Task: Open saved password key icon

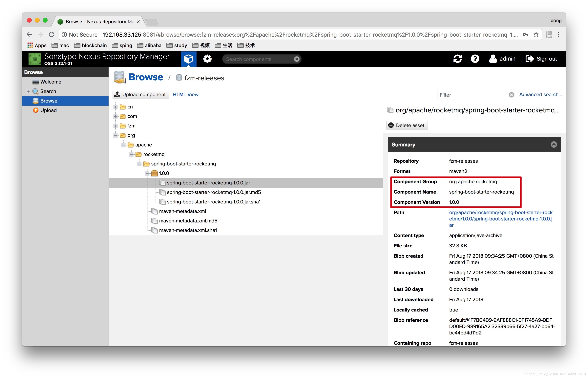Action: pos(525,35)
